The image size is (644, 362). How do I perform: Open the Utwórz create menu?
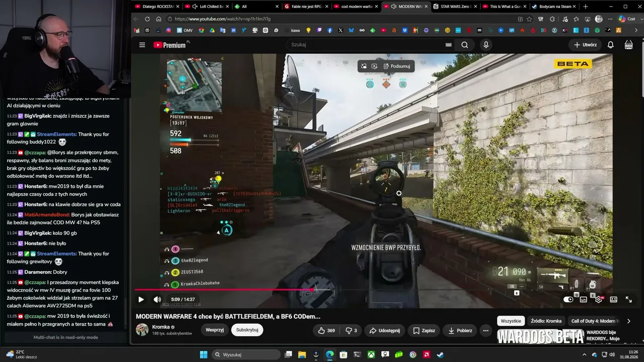coord(585,45)
